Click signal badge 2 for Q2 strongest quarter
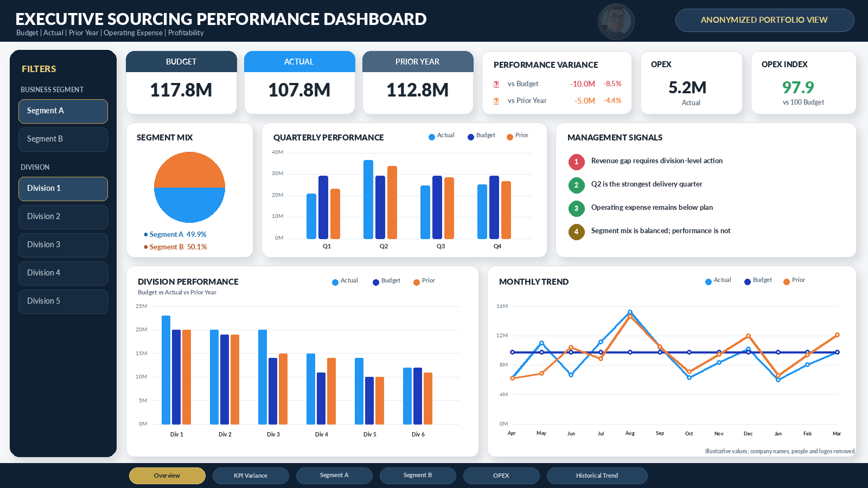The image size is (868, 488). [x=576, y=185]
